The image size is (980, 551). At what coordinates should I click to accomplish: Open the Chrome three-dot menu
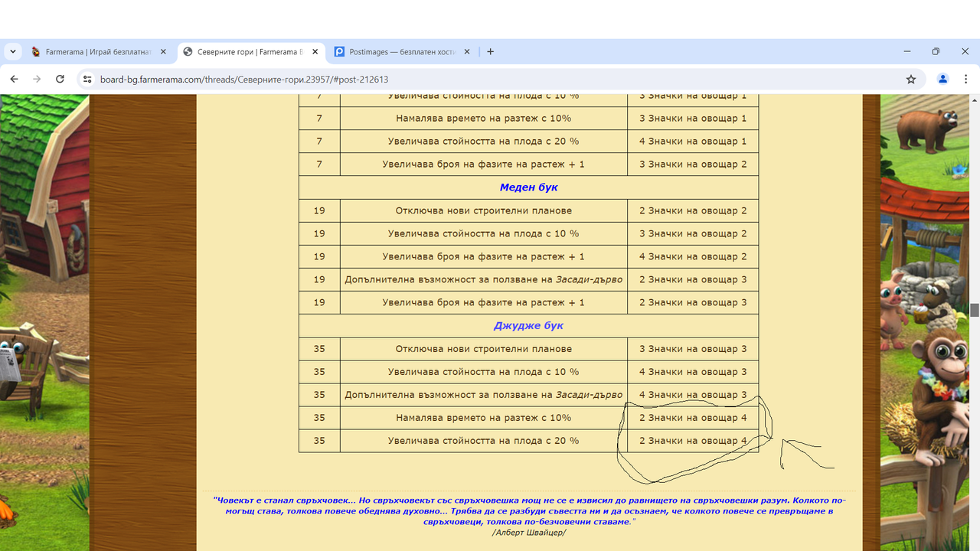(966, 79)
